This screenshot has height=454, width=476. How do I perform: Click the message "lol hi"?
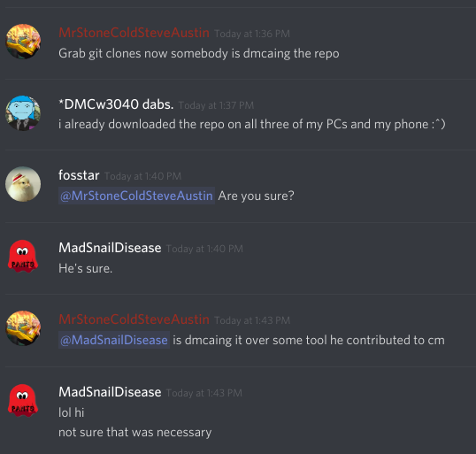[x=72, y=412]
